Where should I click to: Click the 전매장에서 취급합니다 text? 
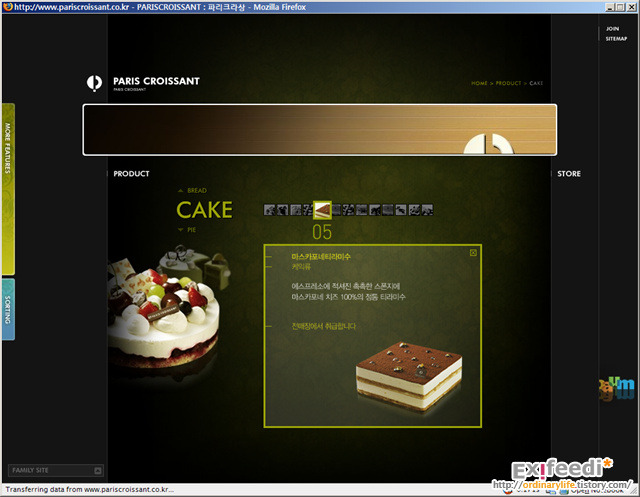coord(323,326)
